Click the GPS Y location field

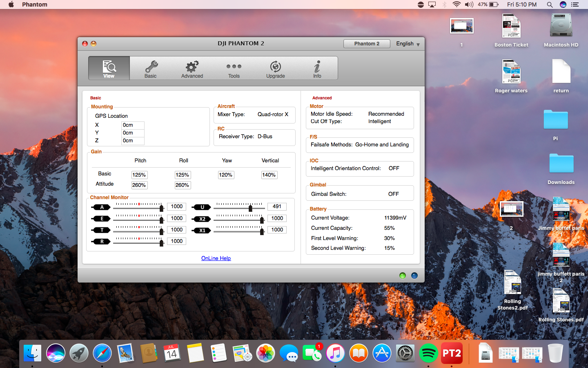tap(133, 133)
